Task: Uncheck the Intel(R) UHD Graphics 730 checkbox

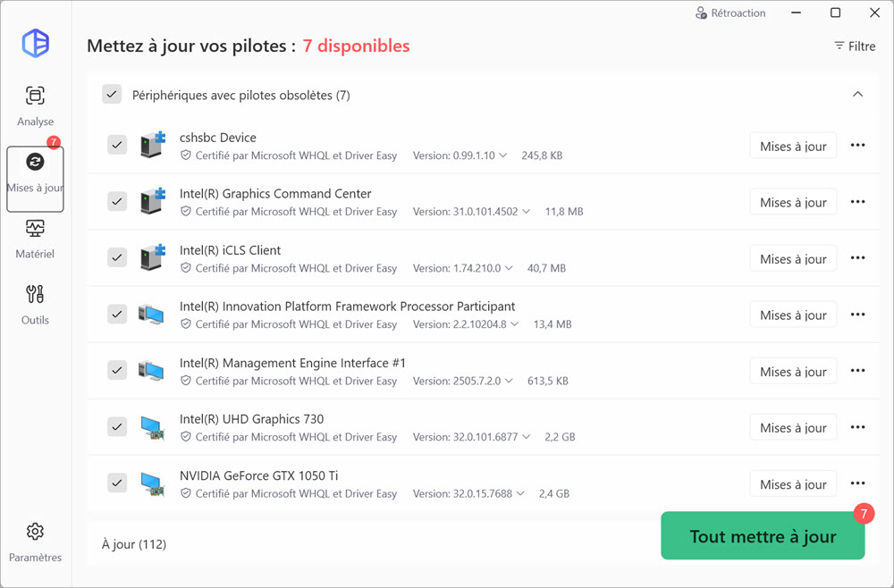Action: coord(117,427)
